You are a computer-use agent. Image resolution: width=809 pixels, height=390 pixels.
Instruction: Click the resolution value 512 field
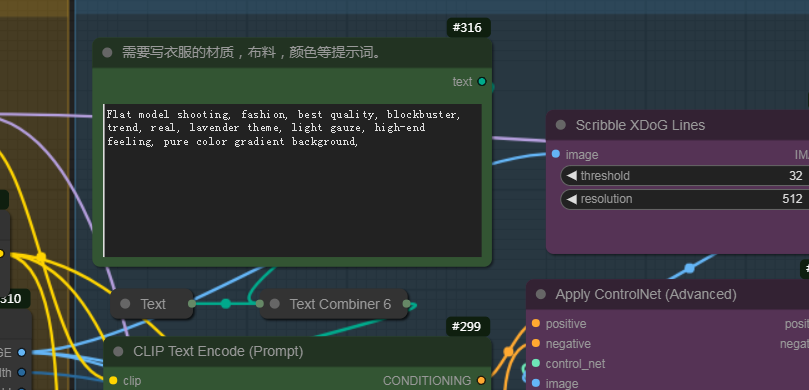pos(792,199)
